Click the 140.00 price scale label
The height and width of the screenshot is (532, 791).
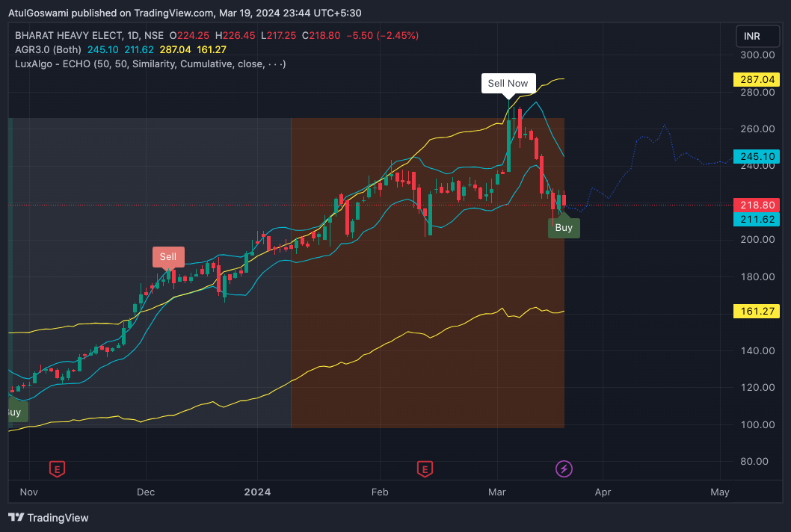tap(757, 350)
